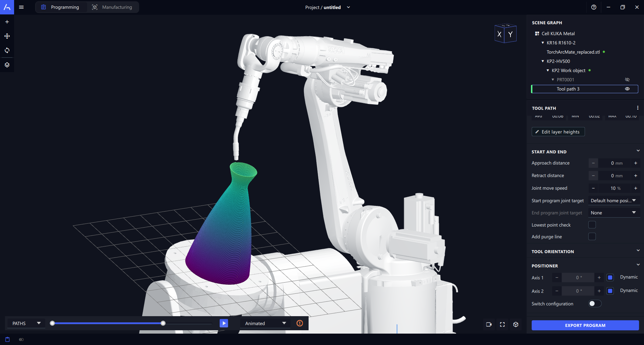644x345 pixels.
Task: Click the orange warning indicator icon
Action: click(300, 323)
